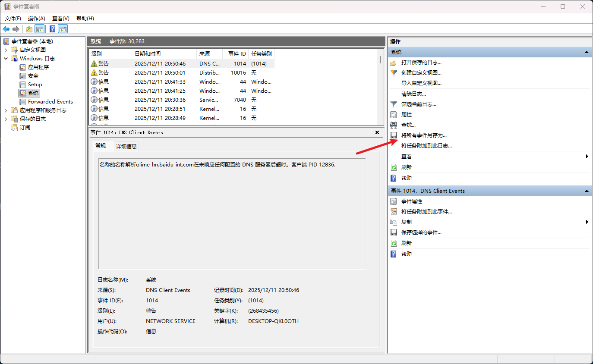Open the 安全 log in tree

pos(29,75)
